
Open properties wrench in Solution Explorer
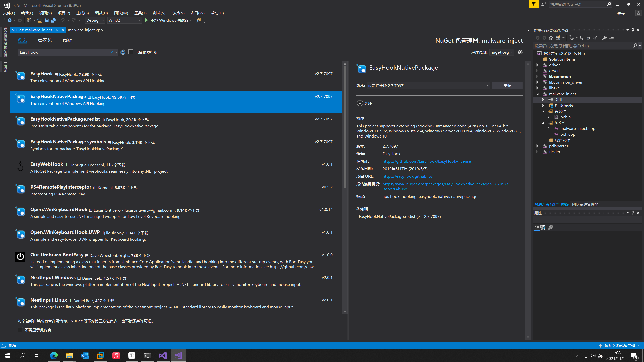pos(604,38)
